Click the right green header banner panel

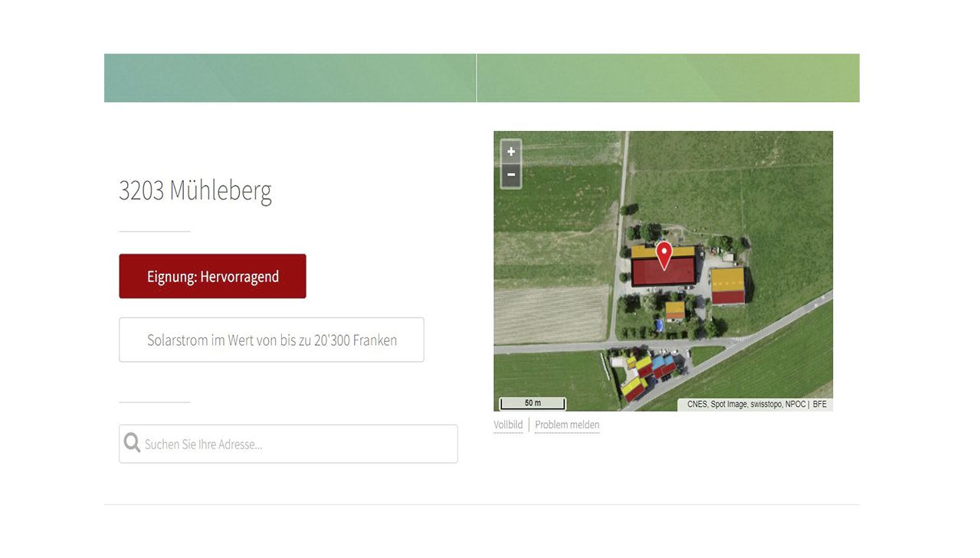click(x=668, y=77)
